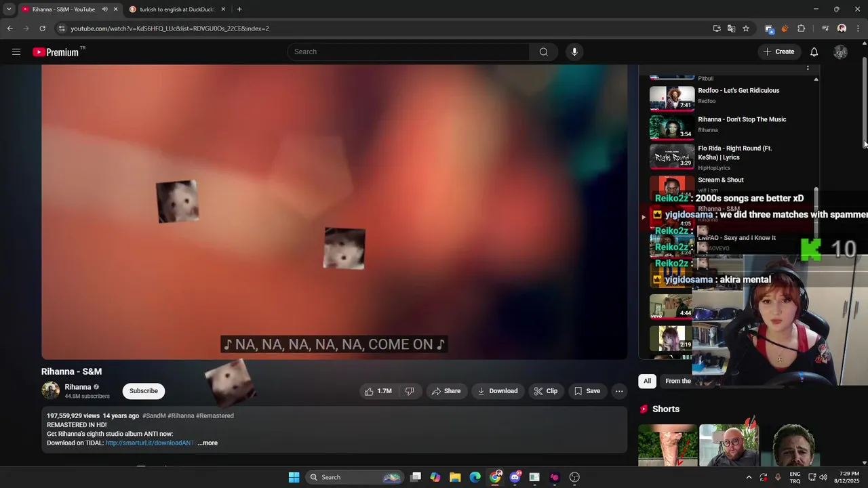
Task: Open OBS Studio from the taskbar
Action: click(574, 477)
